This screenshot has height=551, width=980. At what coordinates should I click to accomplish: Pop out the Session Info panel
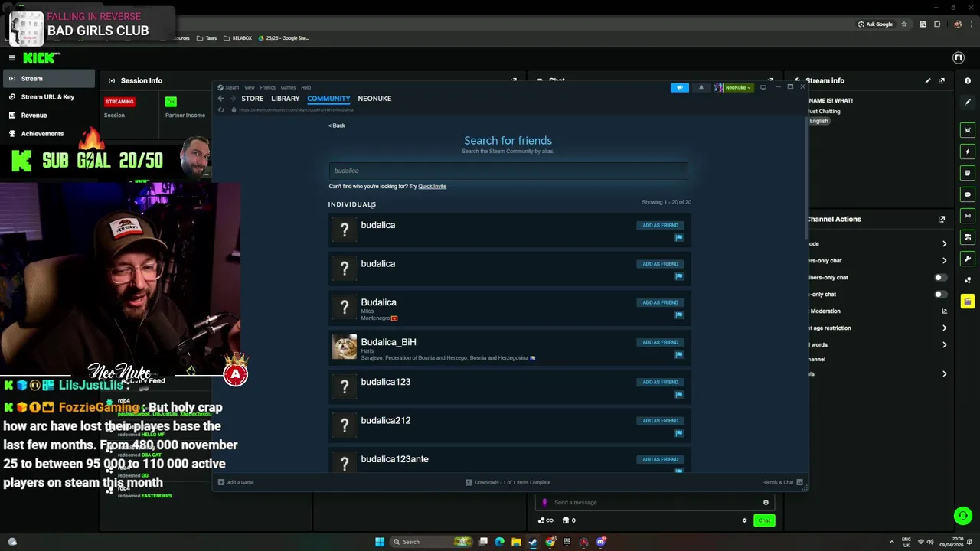tap(514, 80)
